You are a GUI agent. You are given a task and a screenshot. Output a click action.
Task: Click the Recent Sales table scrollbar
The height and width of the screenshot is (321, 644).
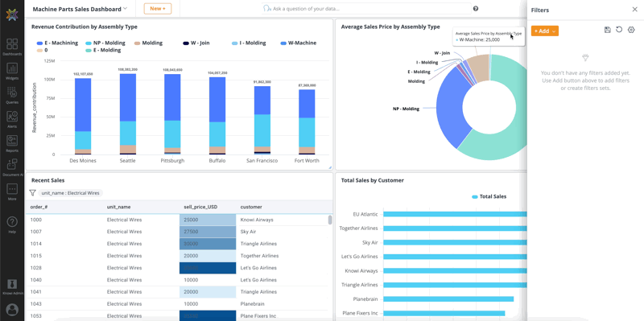coord(330,220)
